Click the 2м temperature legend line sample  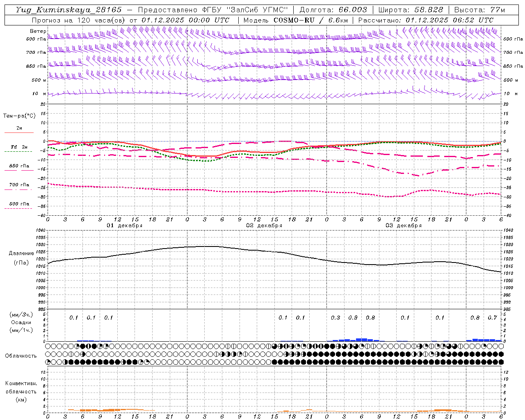(x=19, y=132)
